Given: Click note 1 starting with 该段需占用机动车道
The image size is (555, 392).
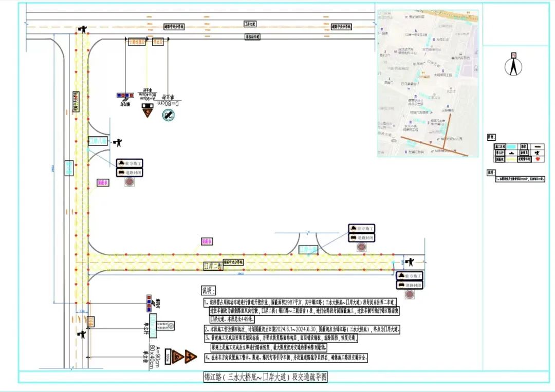Looking at the screenshot, I should [x=302, y=311].
